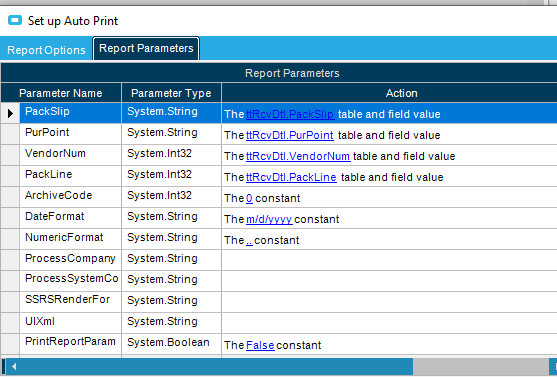Select the ProcessSystemCo parameter name cell

[70, 281]
